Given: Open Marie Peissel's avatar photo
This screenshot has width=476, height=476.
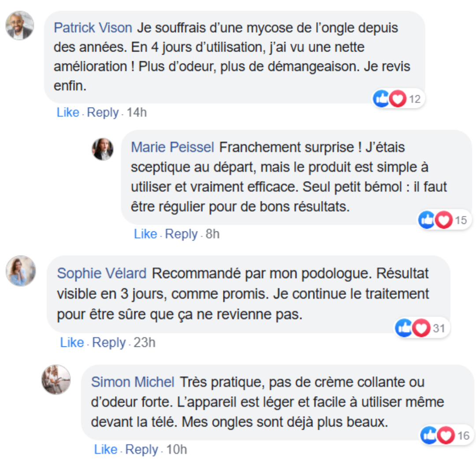Looking at the screenshot, I should point(103,149).
